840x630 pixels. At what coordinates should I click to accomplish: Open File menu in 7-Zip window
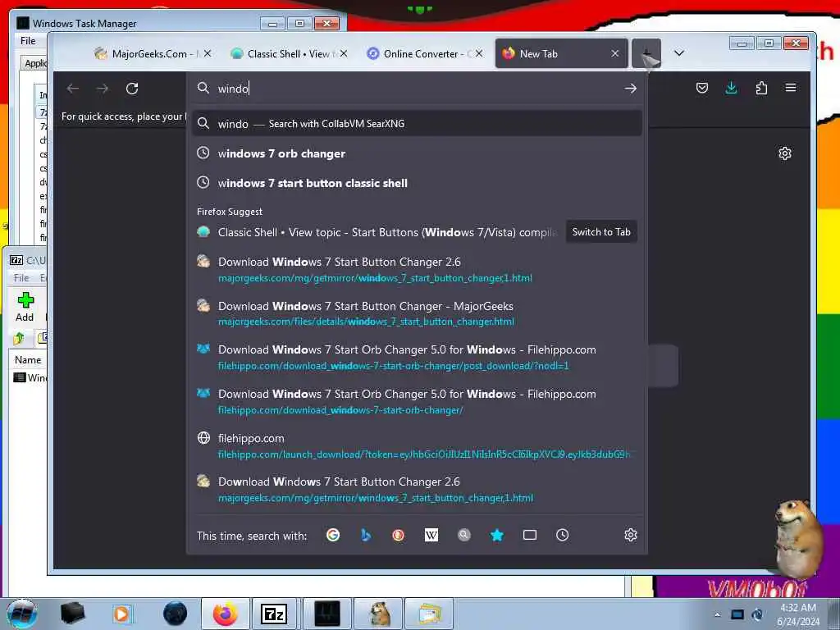tap(21, 277)
